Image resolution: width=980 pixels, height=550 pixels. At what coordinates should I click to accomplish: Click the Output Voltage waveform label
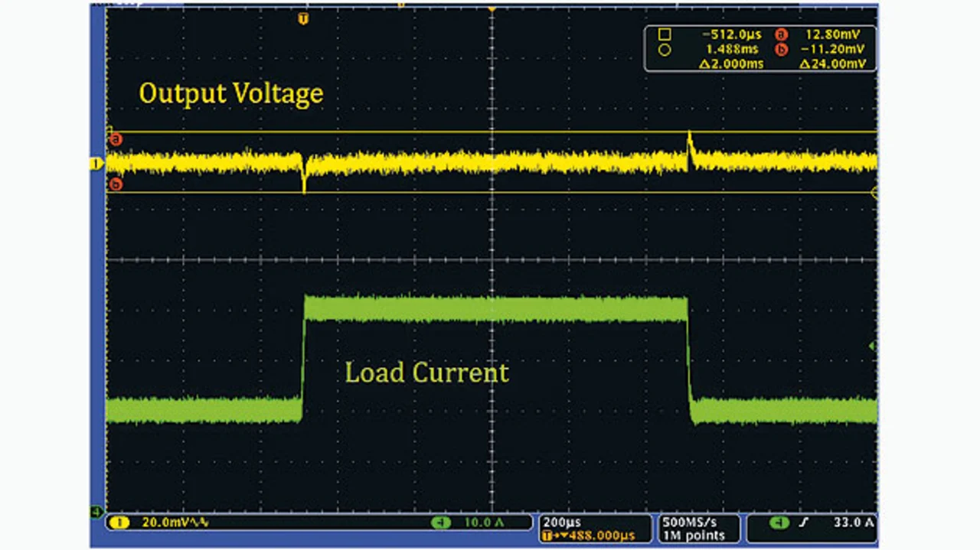click(230, 93)
